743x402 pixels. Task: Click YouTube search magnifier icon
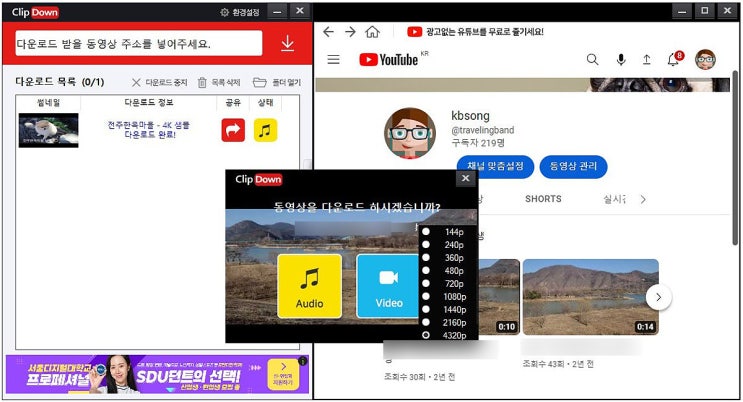(x=592, y=59)
